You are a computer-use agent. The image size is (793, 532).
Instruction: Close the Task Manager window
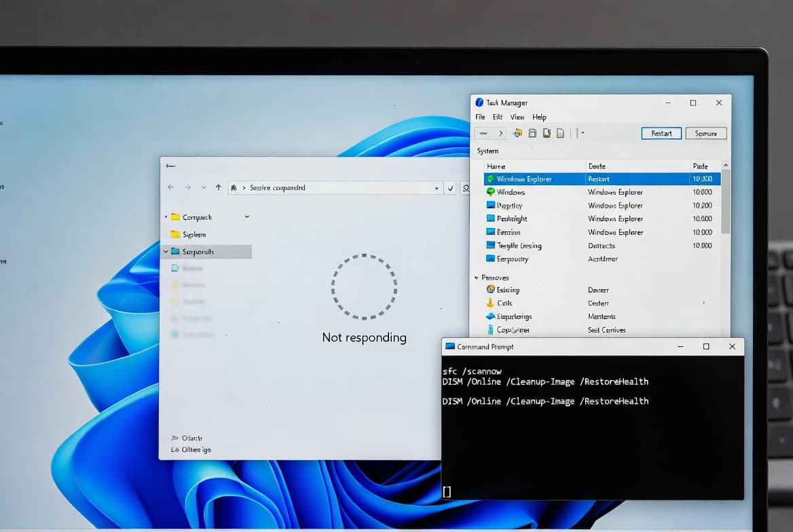pos(718,102)
